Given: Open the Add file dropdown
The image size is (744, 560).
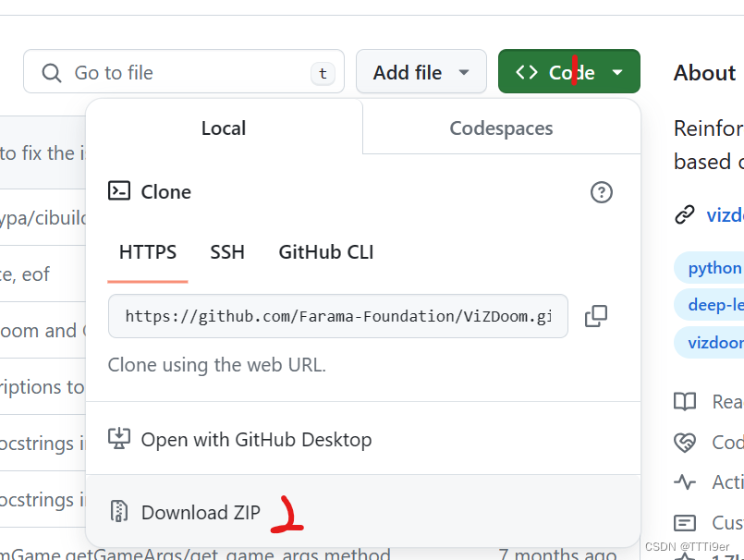Looking at the screenshot, I should tap(421, 72).
